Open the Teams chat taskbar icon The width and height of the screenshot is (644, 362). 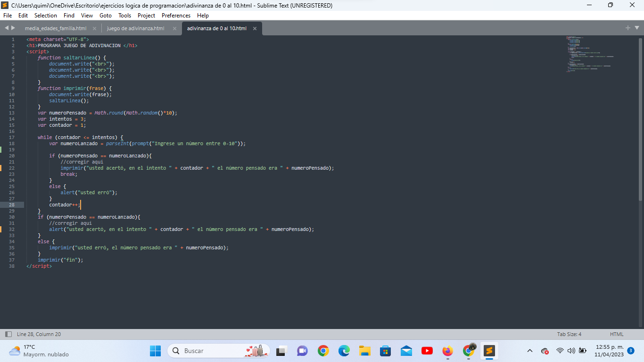(302, 351)
